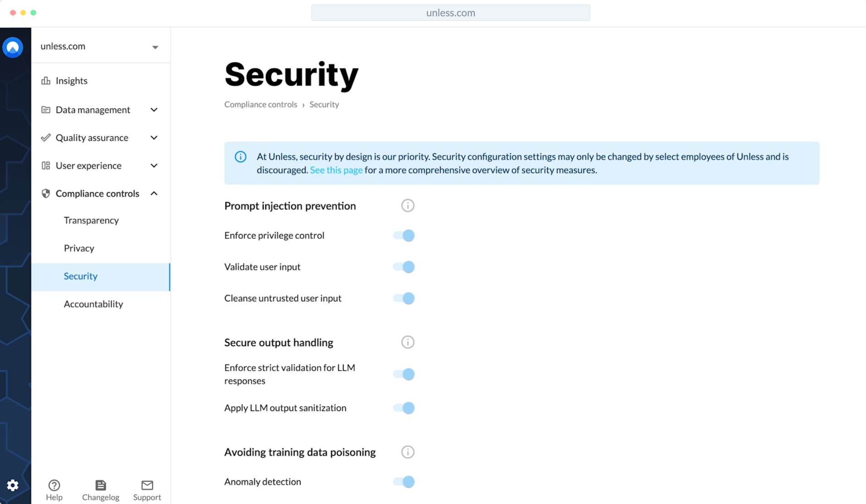The height and width of the screenshot is (504, 866).
Task: Open Help from the question mark icon
Action: (x=54, y=485)
